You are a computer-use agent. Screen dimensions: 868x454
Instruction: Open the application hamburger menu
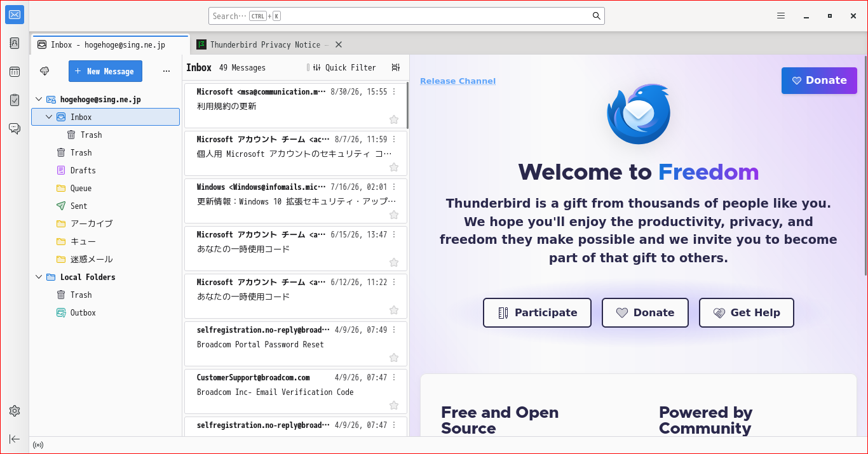tap(781, 16)
